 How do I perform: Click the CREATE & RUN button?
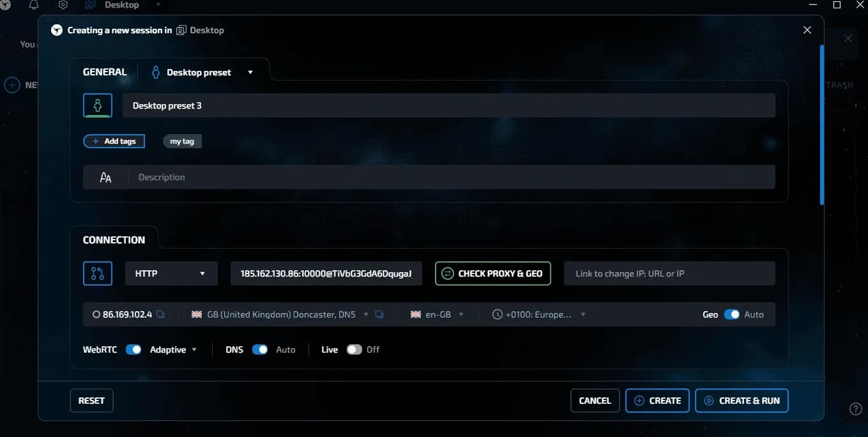tap(742, 401)
